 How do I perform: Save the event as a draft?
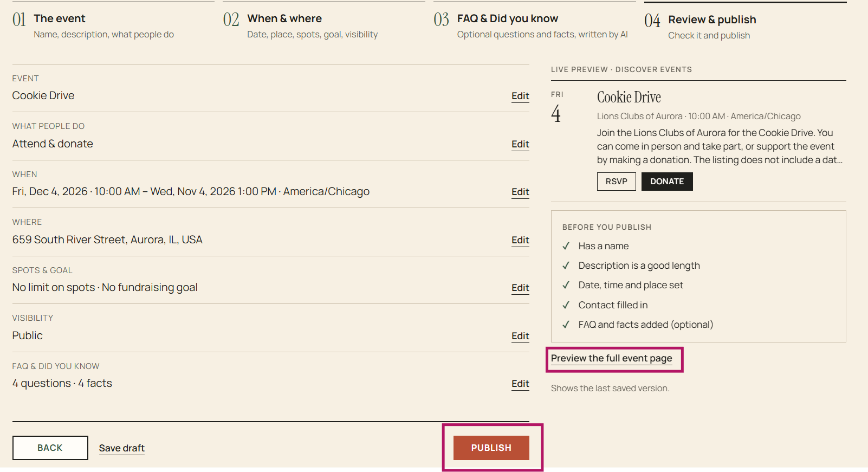122,448
